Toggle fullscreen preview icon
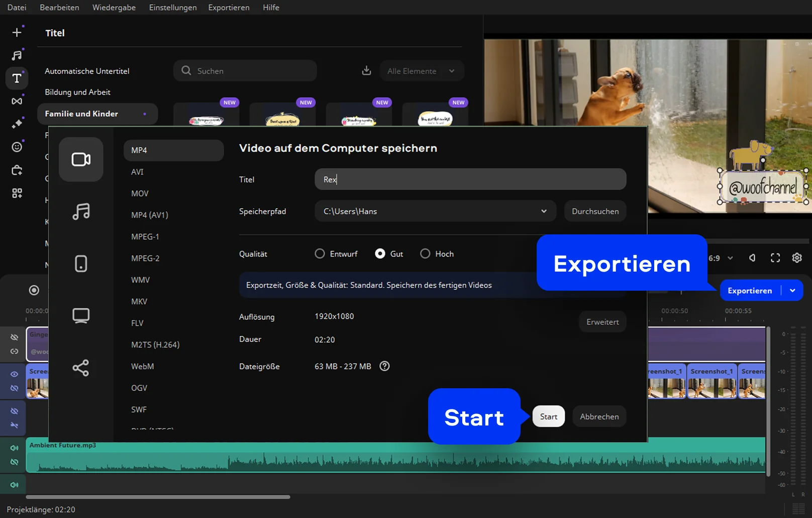 click(775, 258)
